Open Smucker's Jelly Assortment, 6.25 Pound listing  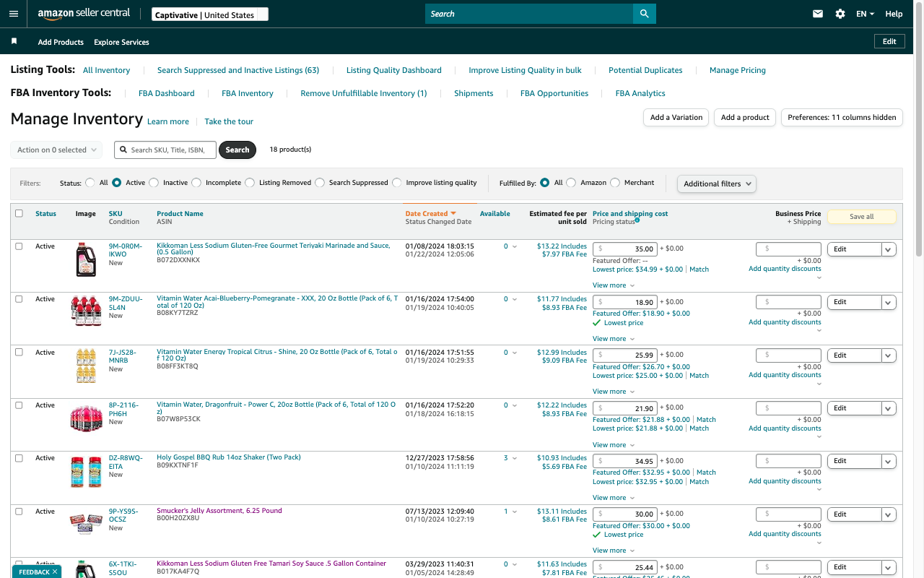219,511
